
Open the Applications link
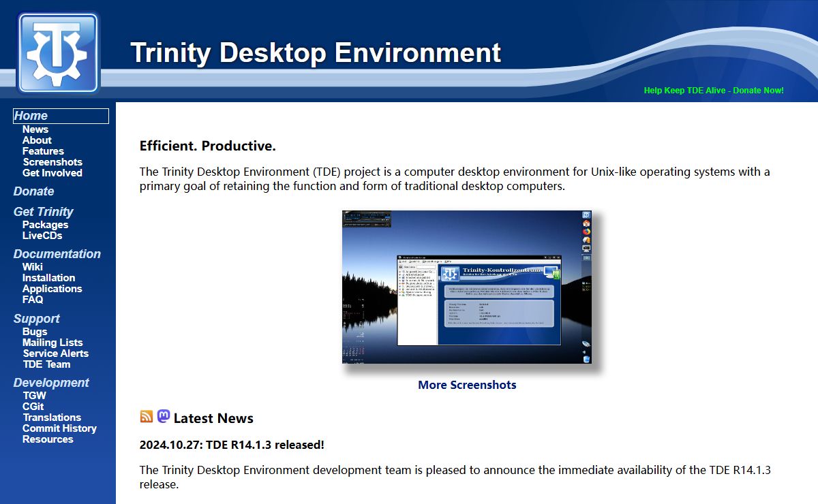52,289
